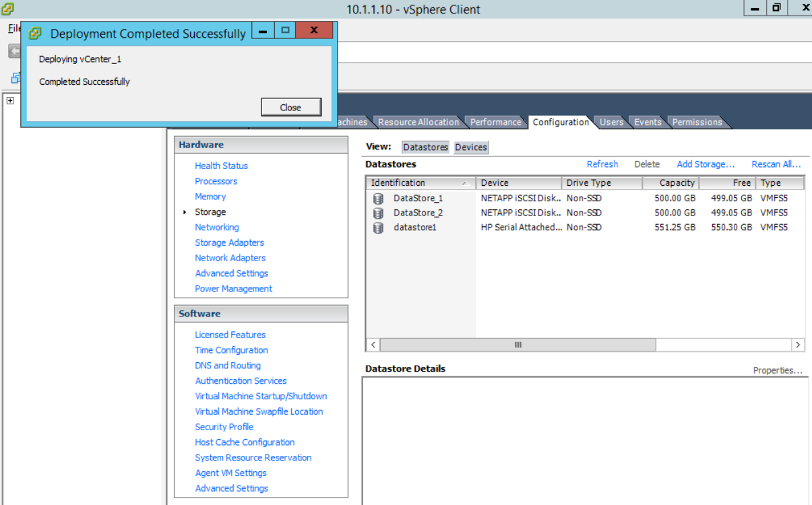The image size is (812, 505).
Task: Switch to the Performance tab
Action: 495,122
